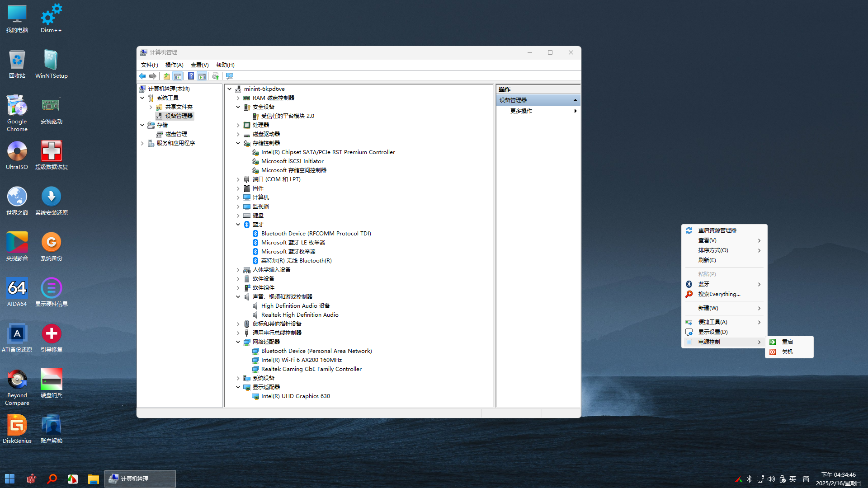Collapse the 存储 tree node
The image size is (868, 488).
142,125
